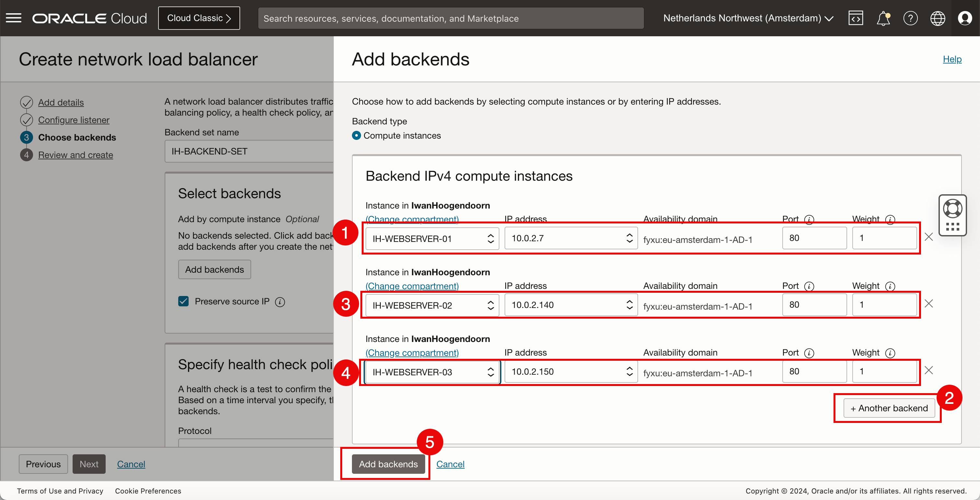Remove the IH-WEBSERVER-02 backend row
Image resolution: width=980 pixels, height=500 pixels.
click(929, 304)
